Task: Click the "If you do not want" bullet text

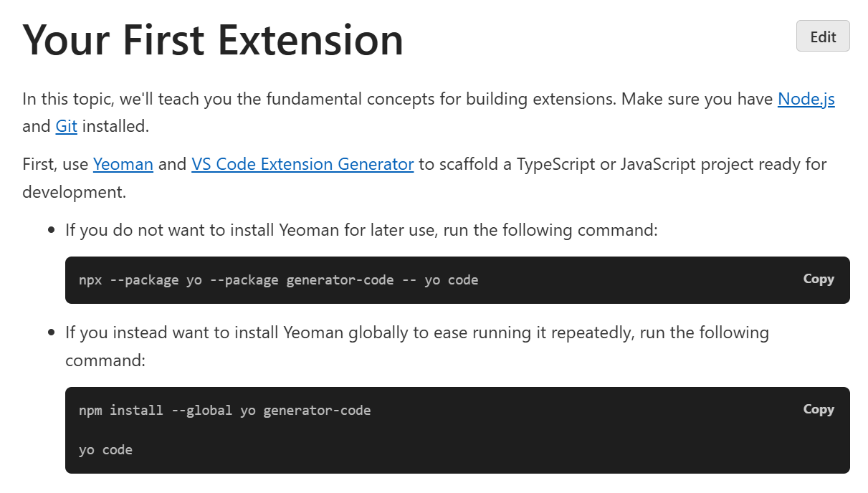Action: coord(361,231)
